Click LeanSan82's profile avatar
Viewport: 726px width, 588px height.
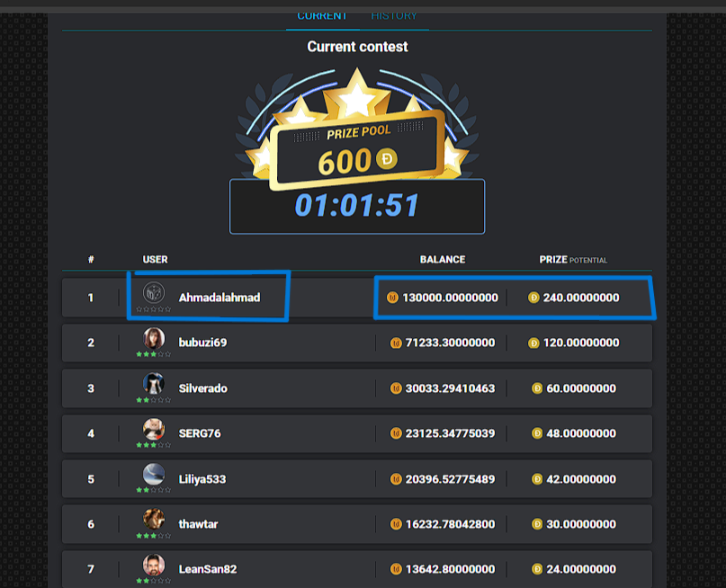click(x=154, y=565)
